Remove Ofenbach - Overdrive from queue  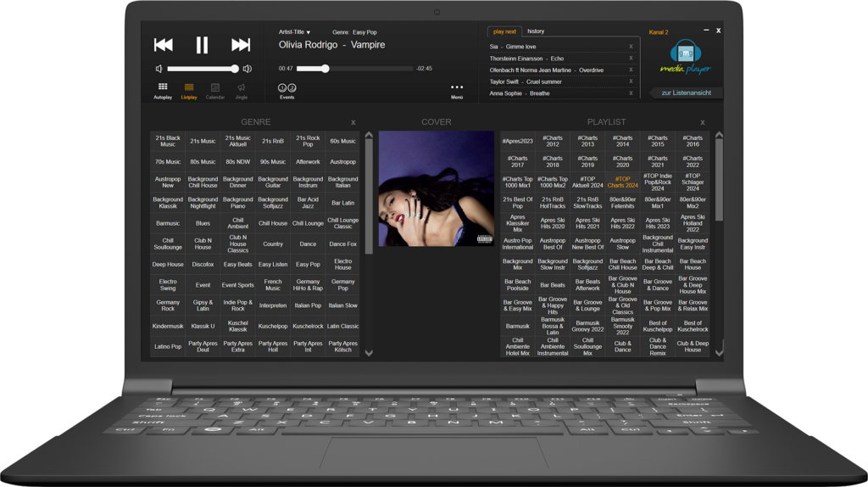click(x=631, y=70)
